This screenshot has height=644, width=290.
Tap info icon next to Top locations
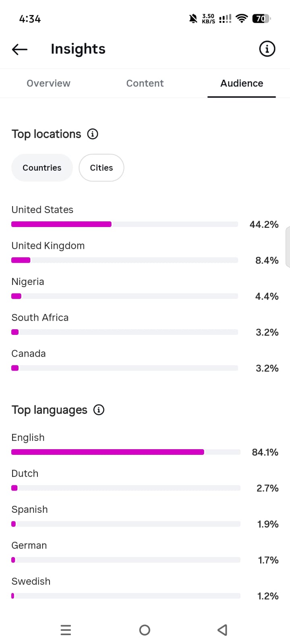tap(93, 134)
